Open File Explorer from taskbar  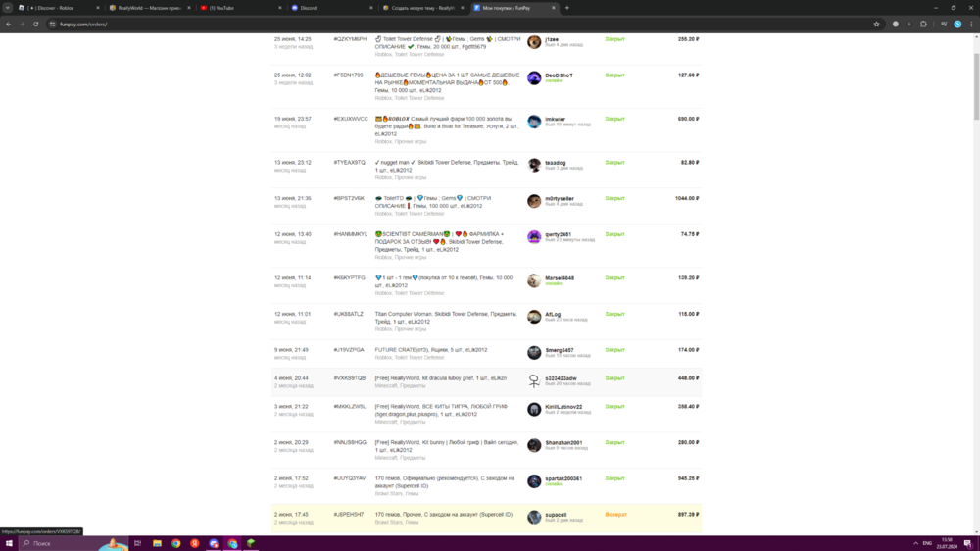tap(157, 543)
